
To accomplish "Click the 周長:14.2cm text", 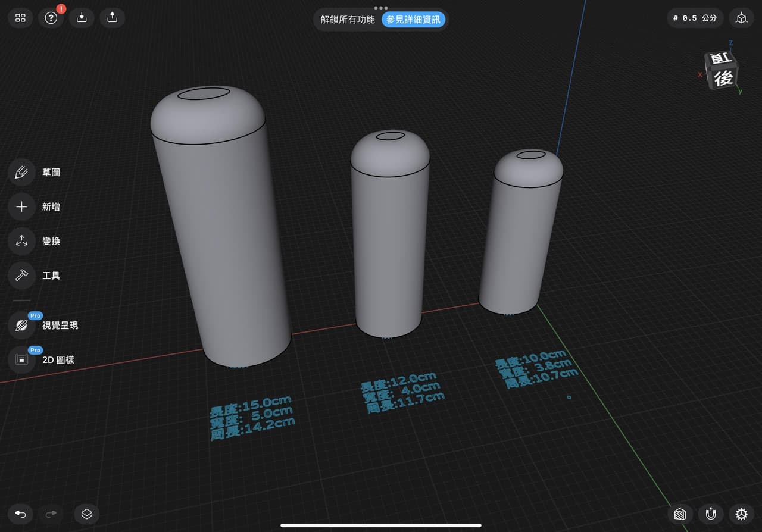I will [252, 428].
